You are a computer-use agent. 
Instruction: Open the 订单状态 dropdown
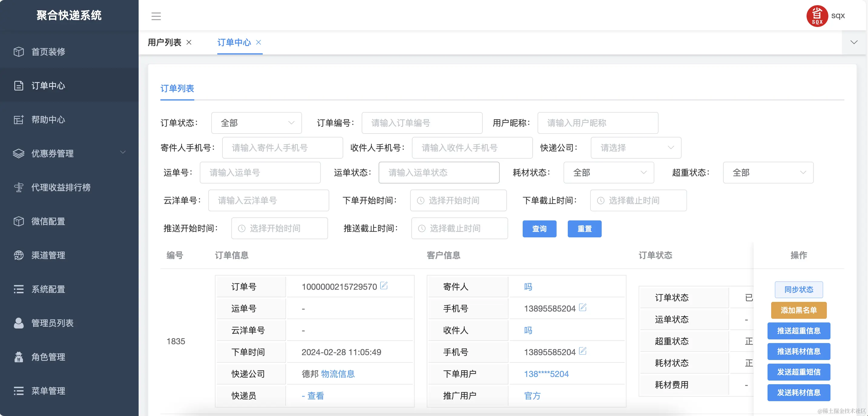(256, 123)
